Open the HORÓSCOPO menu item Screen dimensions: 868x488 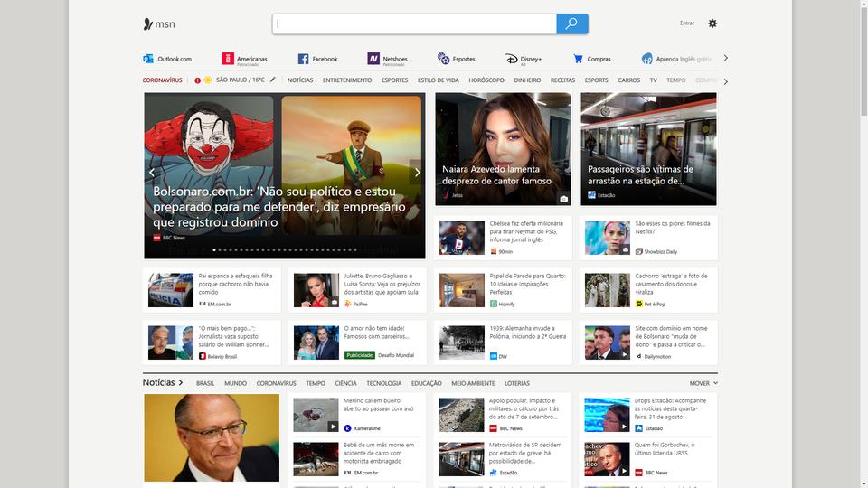486,80
